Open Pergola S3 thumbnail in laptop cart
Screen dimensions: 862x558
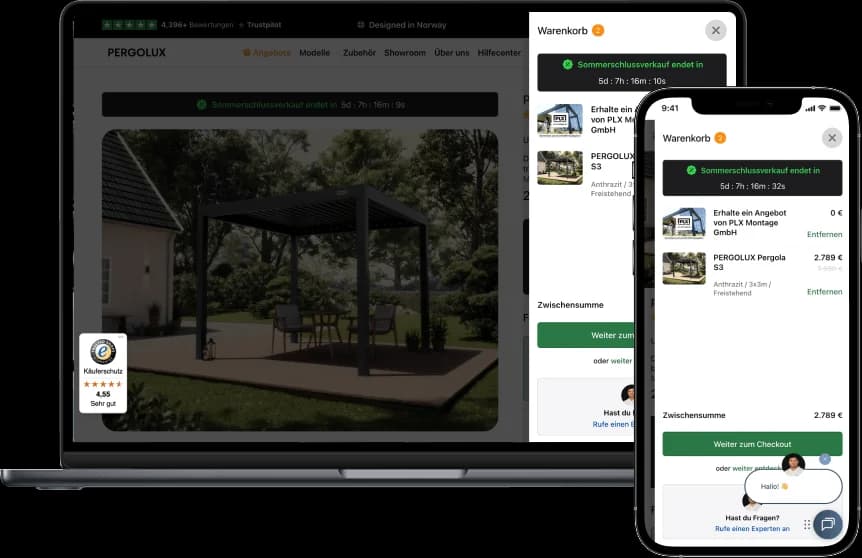coord(560,168)
